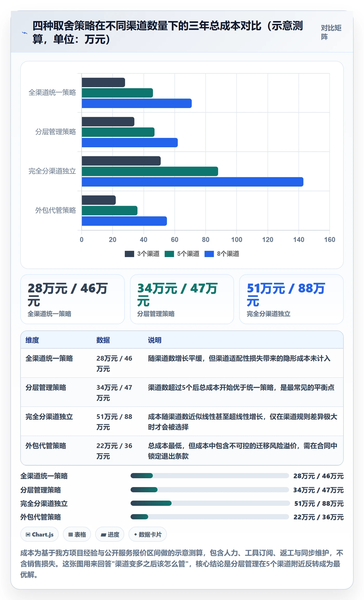Viewport: 364px width, 600px height.
Task: Click the 数据卡片 tag
Action: (148, 534)
